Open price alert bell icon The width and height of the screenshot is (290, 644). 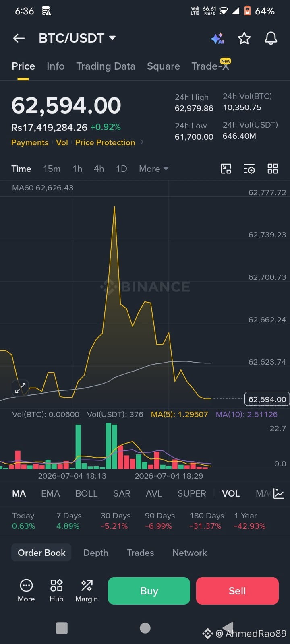point(271,38)
